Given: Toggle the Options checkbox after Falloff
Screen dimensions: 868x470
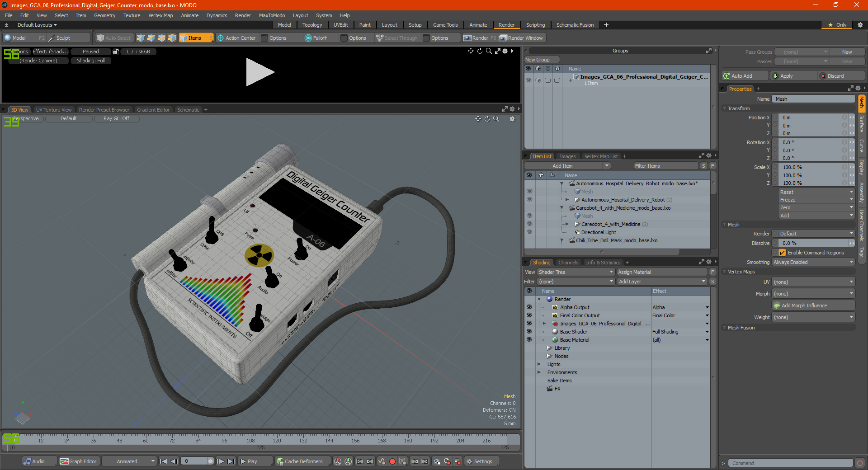Looking at the screenshot, I should click(344, 38).
